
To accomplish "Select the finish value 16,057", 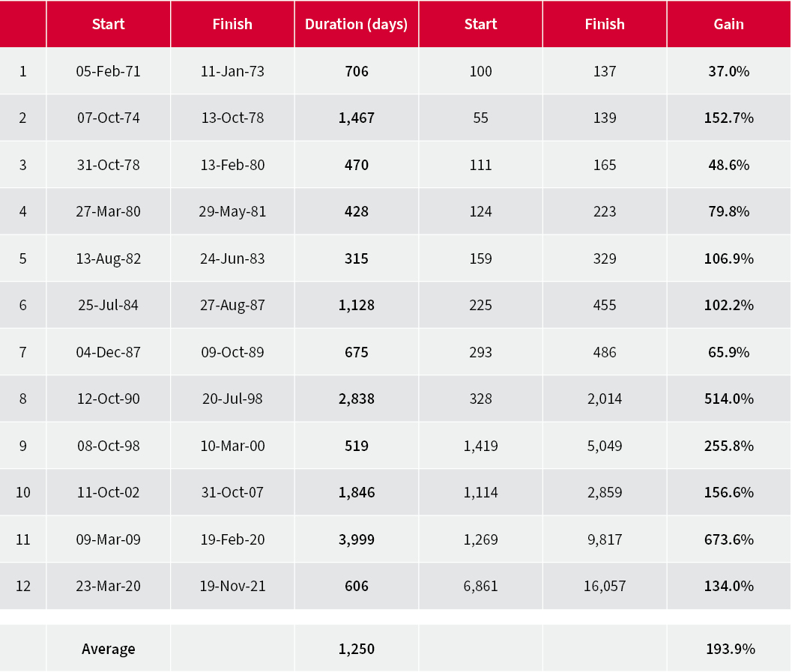I will pos(604,586).
